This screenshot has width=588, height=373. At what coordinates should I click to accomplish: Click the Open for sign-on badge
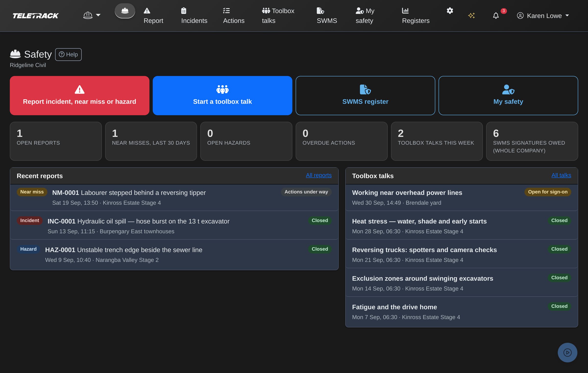548,192
